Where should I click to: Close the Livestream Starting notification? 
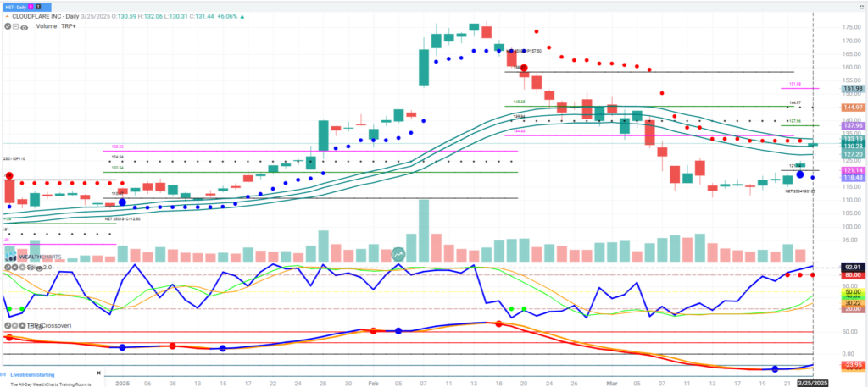coord(98,373)
